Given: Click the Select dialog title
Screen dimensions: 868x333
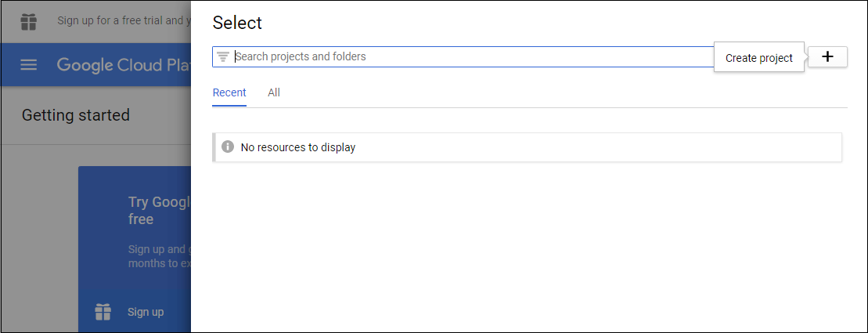Looking at the screenshot, I should (x=237, y=24).
